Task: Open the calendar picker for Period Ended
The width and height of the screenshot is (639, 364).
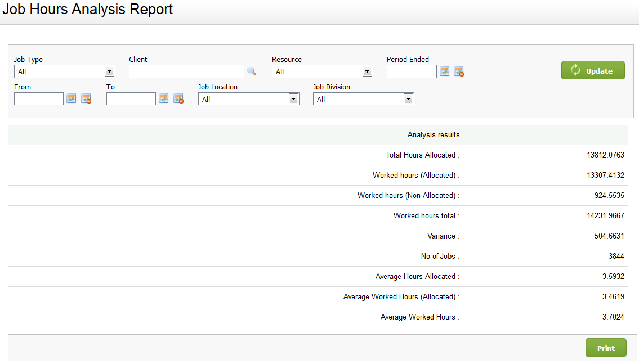Action: tap(444, 71)
